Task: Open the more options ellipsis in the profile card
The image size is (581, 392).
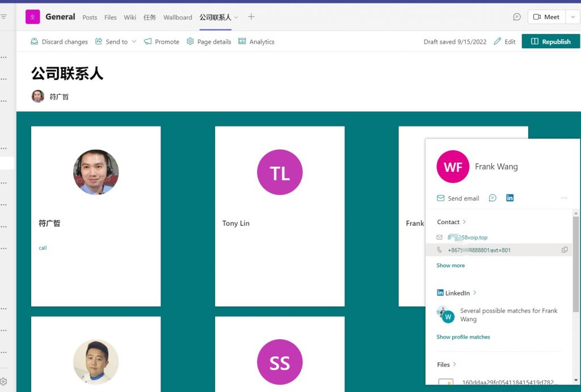Action: [x=565, y=198]
